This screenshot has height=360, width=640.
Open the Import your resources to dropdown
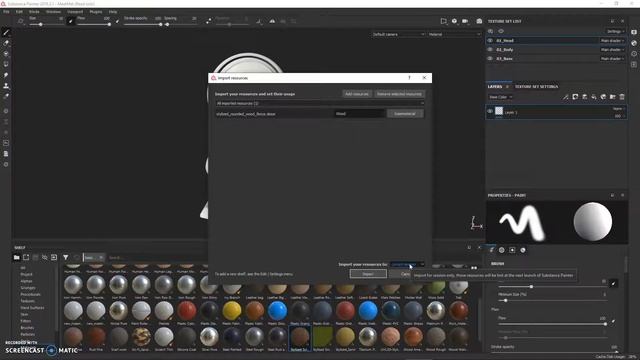(407, 264)
